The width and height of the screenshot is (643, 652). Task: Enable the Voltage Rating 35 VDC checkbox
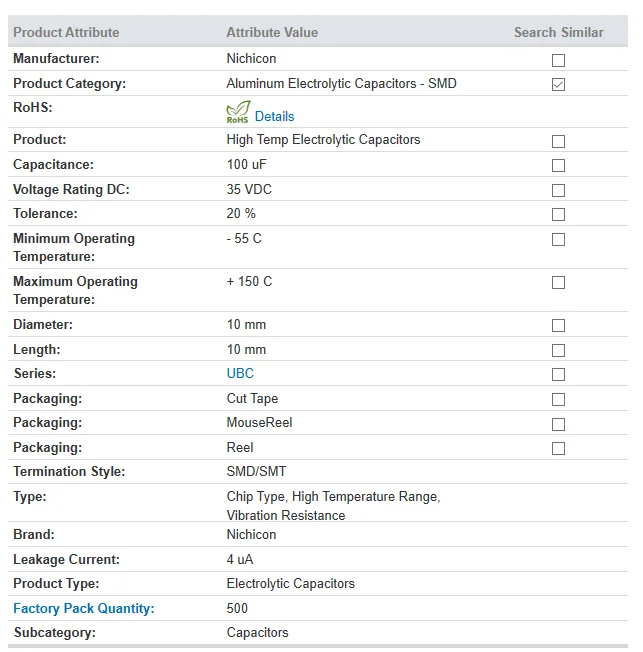pos(558,190)
